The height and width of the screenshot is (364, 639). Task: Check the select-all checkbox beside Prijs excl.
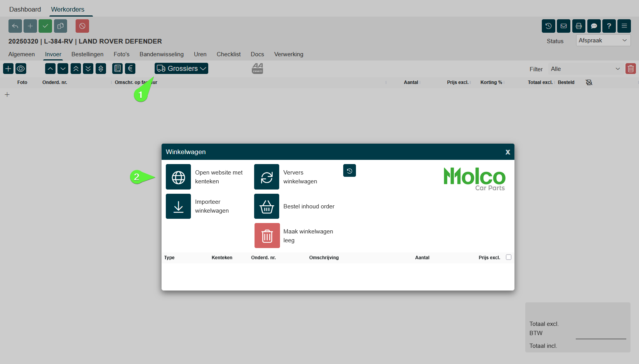point(508,257)
